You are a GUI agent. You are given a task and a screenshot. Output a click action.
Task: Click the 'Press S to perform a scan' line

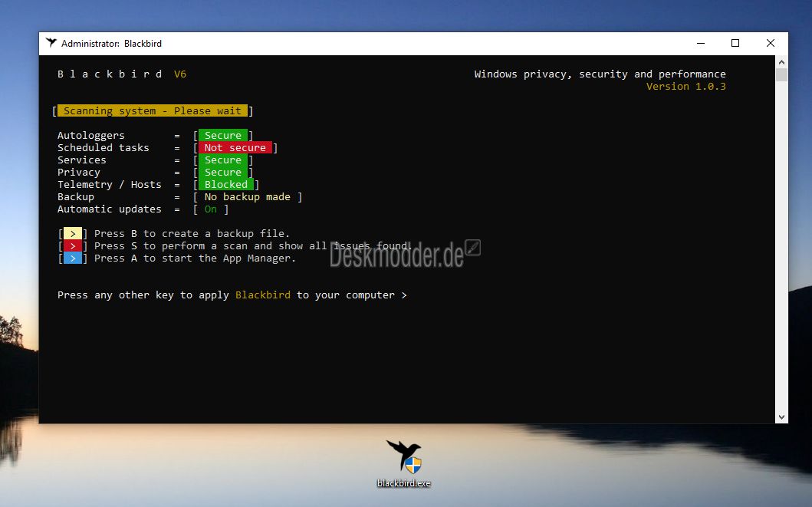pos(253,246)
